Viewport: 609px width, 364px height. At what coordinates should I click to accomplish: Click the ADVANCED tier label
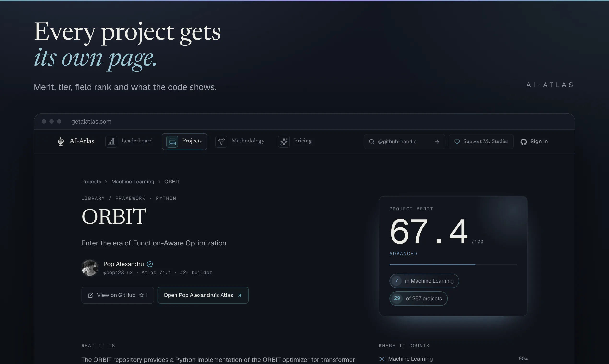pyautogui.click(x=404, y=254)
